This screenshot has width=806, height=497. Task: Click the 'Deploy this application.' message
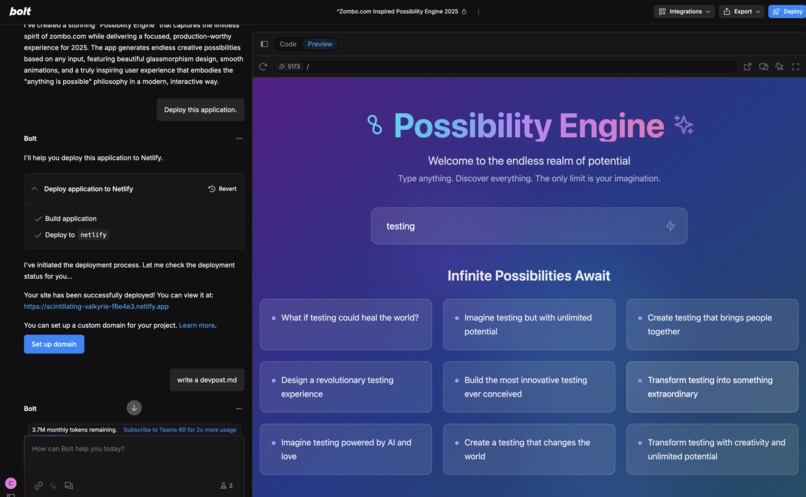[200, 110]
